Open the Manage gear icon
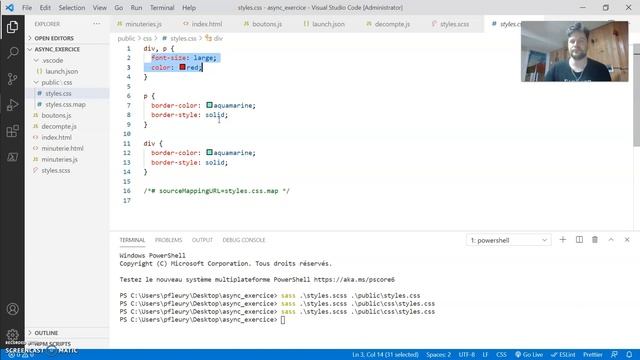 (x=12, y=335)
